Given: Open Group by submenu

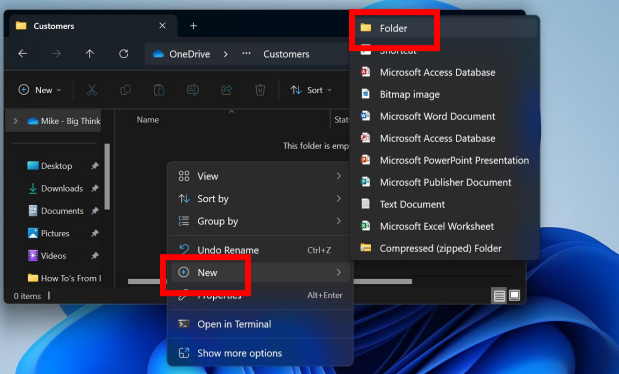Looking at the screenshot, I should pyautogui.click(x=260, y=221).
